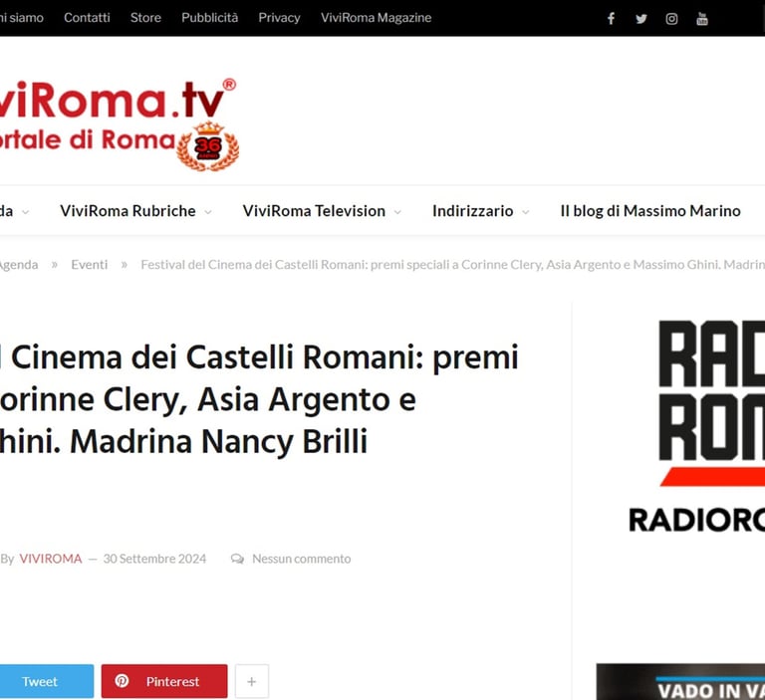This screenshot has height=700, width=765.
Task: Expand the ViviRoma Television dropdown arrow
Action: tap(397, 212)
